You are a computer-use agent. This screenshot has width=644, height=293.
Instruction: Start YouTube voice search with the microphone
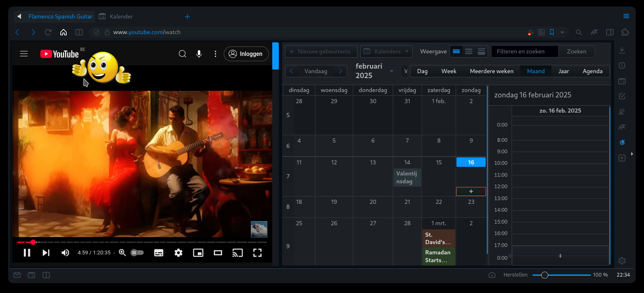click(x=199, y=54)
